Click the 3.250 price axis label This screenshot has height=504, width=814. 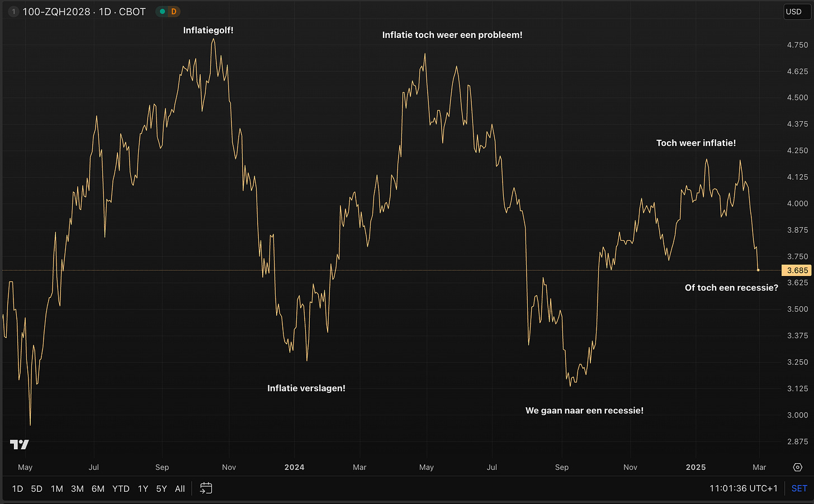pos(797,362)
